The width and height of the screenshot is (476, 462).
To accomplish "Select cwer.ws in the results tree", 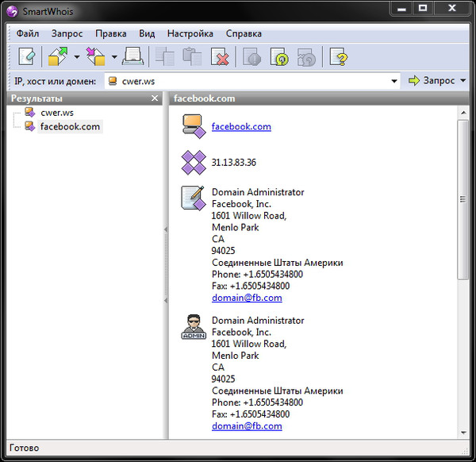I will pos(56,113).
